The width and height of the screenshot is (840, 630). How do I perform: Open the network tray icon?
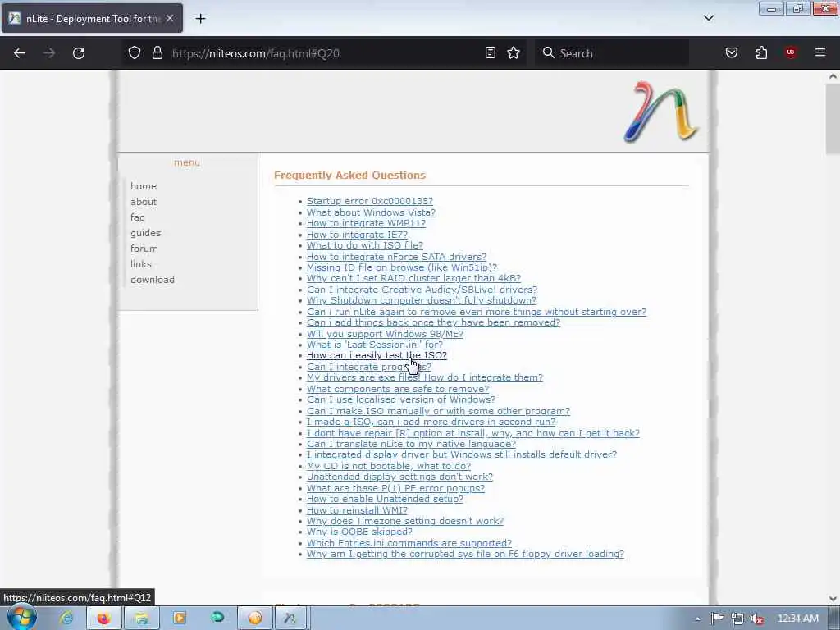click(x=737, y=619)
